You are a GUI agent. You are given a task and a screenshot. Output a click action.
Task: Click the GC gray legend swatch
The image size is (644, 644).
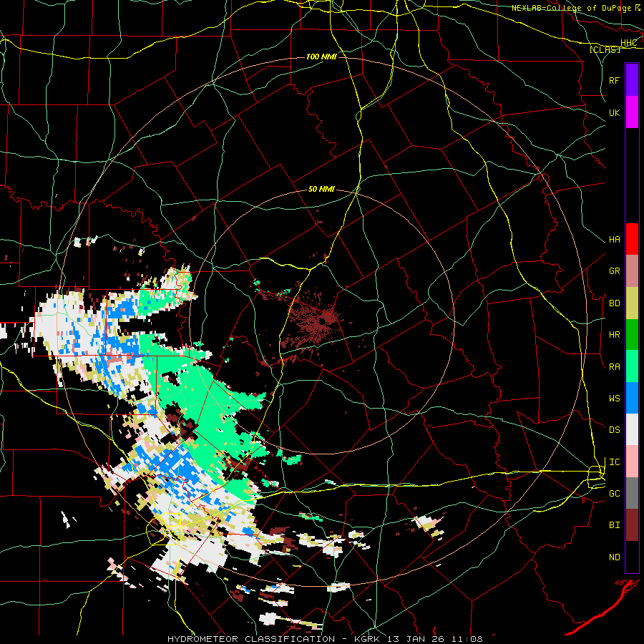pyautogui.click(x=632, y=493)
